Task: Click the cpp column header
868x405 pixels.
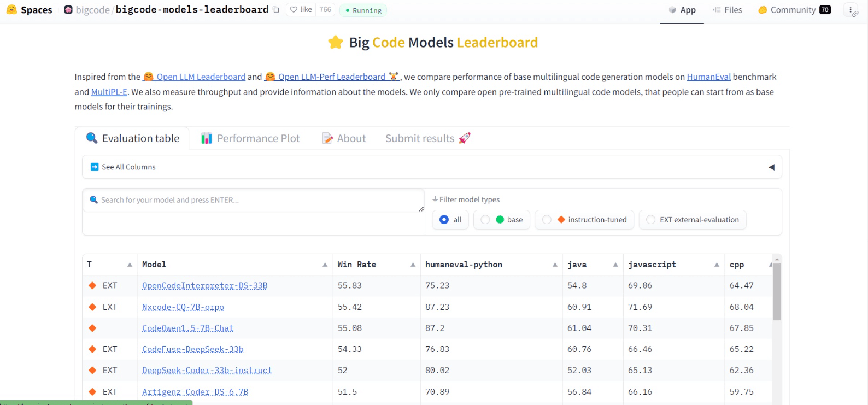Action: (x=737, y=265)
